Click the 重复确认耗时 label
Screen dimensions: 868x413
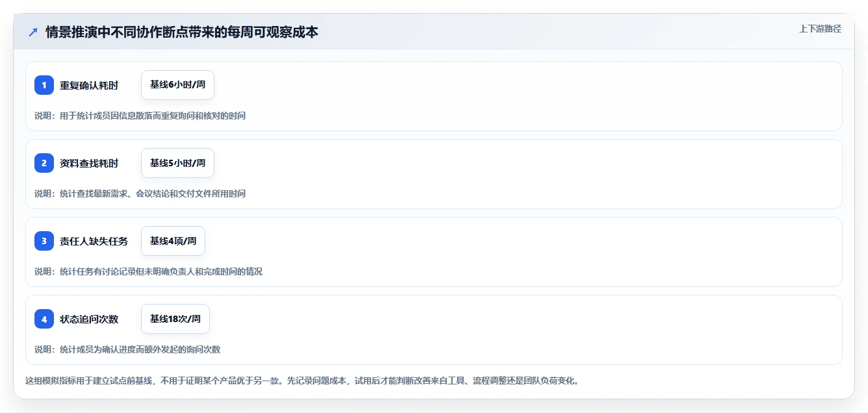pos(89,85)
